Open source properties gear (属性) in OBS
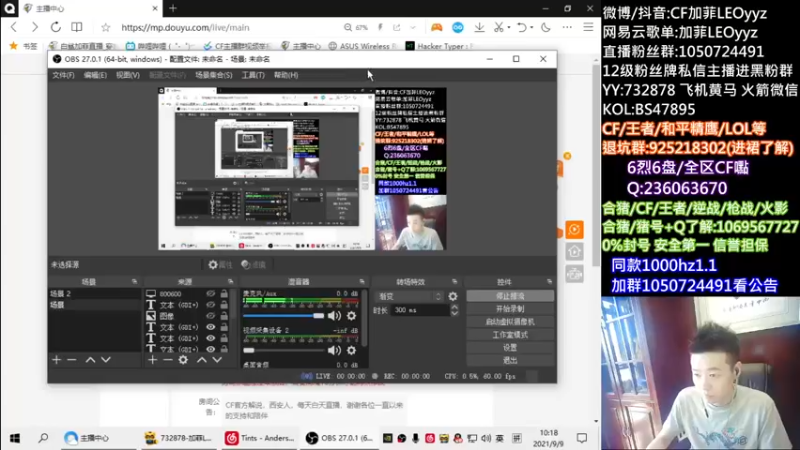This screenshot has height=450, width=800. click(220, 264)
